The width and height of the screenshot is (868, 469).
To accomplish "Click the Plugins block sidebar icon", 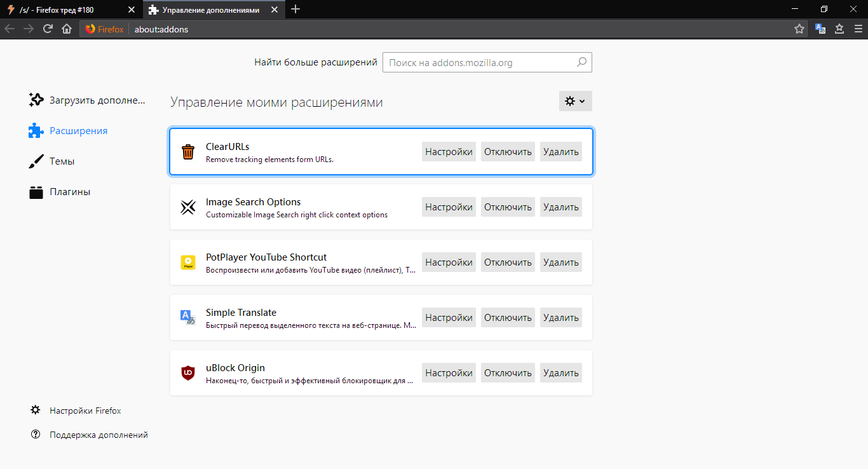I will pyautogui.click(x=36, y=192).
